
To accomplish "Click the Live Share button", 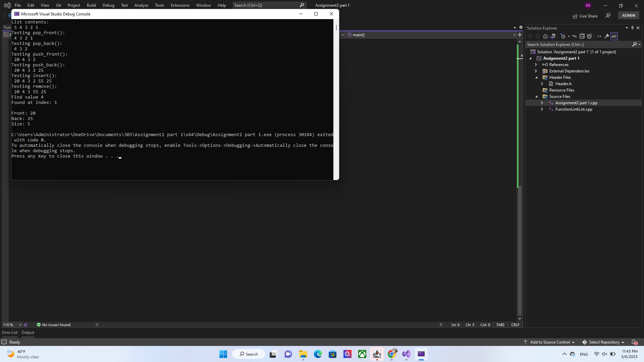I will pyautogui.click(x=585, y=16).
